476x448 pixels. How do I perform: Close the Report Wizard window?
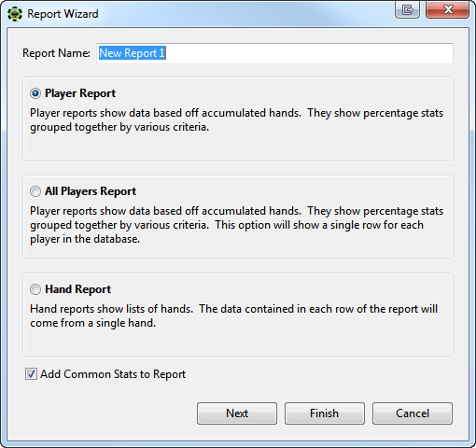pos(448,9)
